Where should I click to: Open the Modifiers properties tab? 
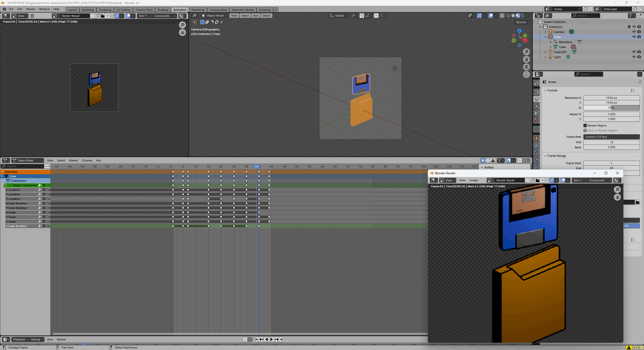click(537, 145)
